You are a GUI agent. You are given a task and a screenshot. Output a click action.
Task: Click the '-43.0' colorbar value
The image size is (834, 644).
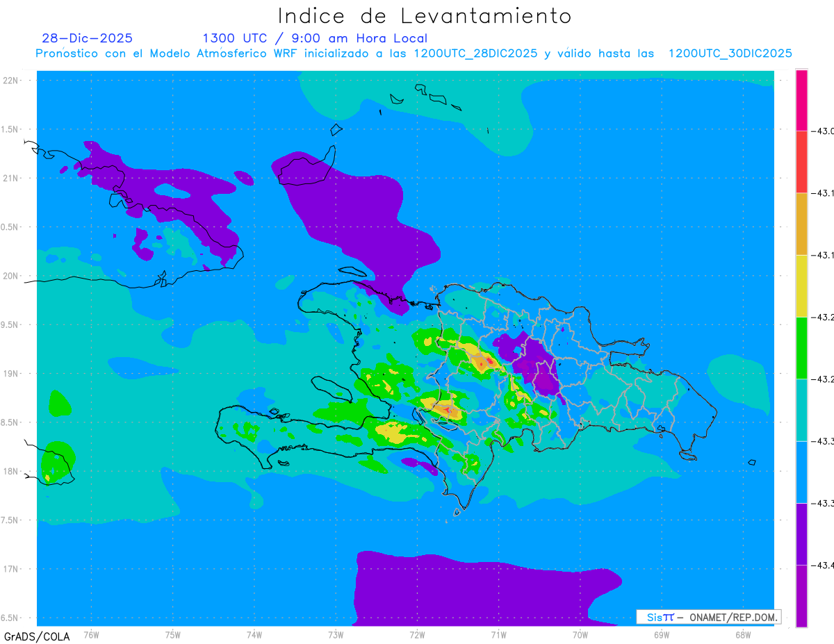coord(821,131)
